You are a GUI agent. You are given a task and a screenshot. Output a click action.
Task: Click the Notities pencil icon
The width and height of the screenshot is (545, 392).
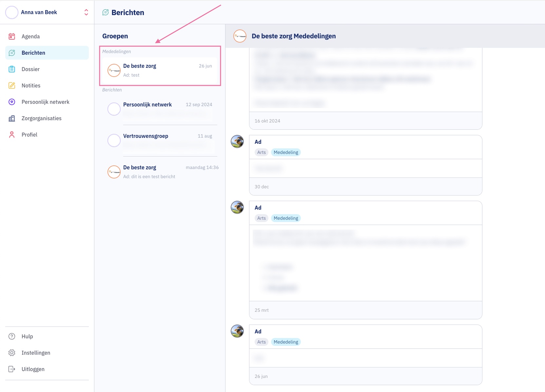12,85
